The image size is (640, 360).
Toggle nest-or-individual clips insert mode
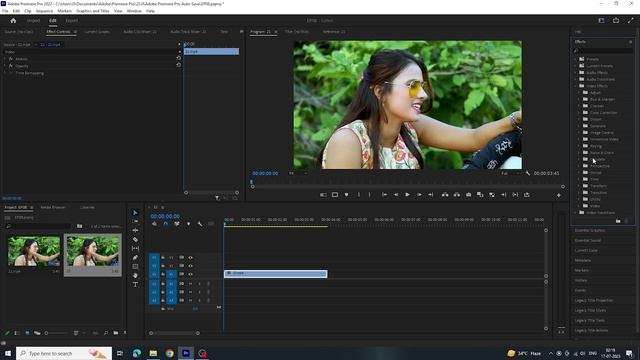[154, 224]
